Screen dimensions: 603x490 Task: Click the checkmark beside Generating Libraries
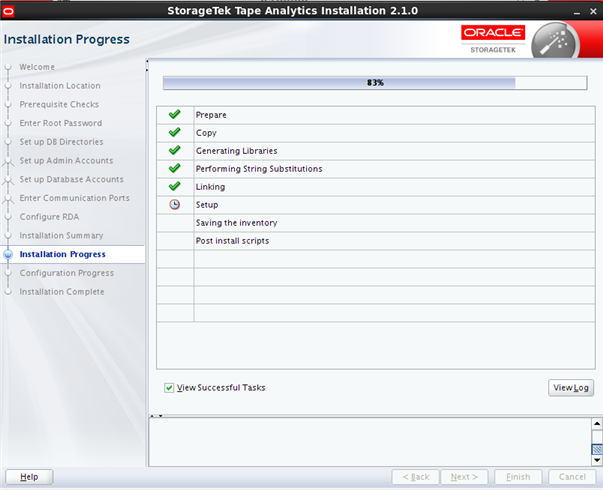click(175, 150)
